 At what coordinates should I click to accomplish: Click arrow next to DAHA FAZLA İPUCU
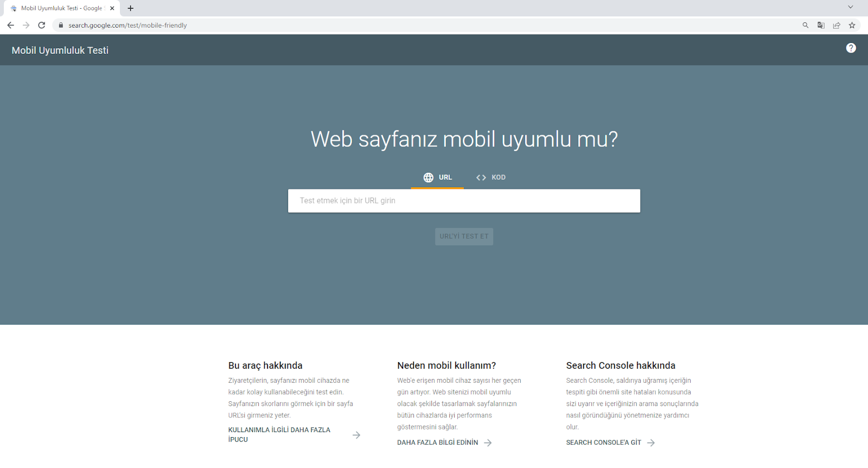click(x=356, y=435)
